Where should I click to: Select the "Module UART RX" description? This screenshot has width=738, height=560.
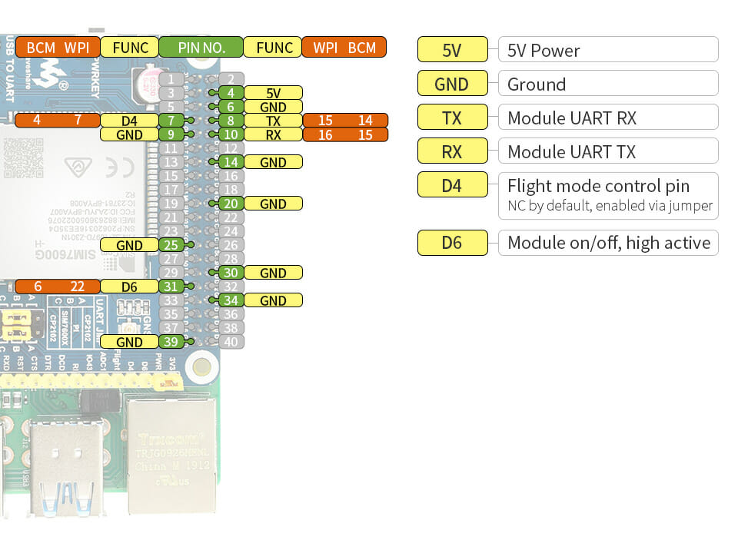pyautogui.click(x=608, y=117)
